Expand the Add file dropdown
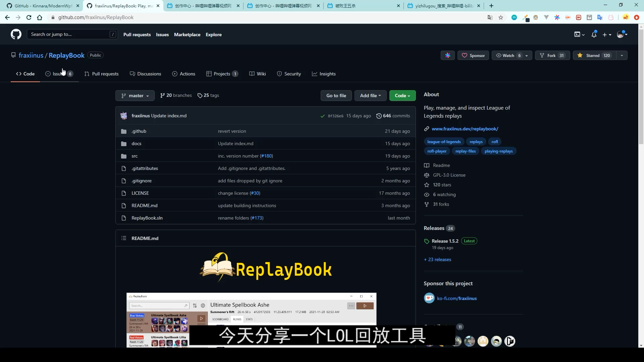Image resolution: width=644 pixels, height=362 pixels. click(x=371, y=96)
